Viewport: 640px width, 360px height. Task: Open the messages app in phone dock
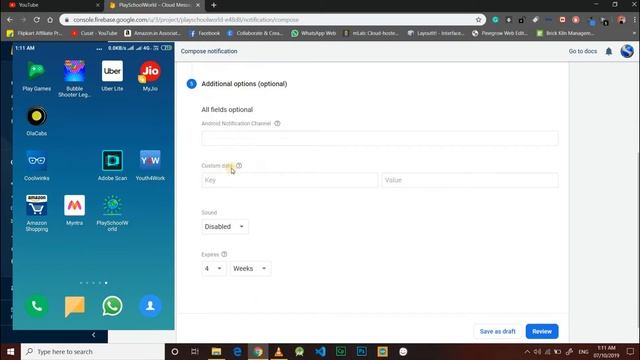click(x=74, y=306)
